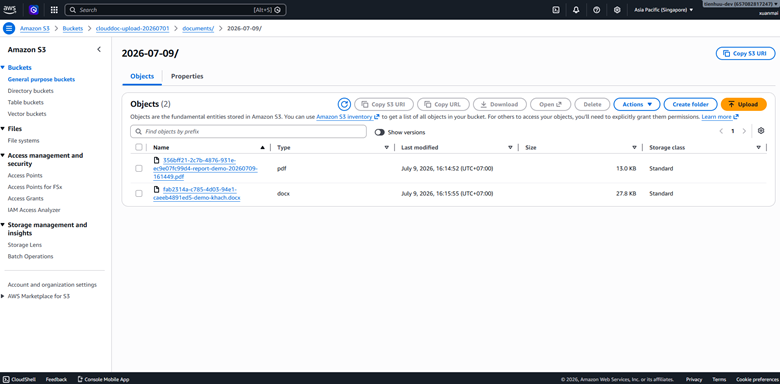
Task: Go to documents/ in the breadcrumb
Action: point(198,28)
